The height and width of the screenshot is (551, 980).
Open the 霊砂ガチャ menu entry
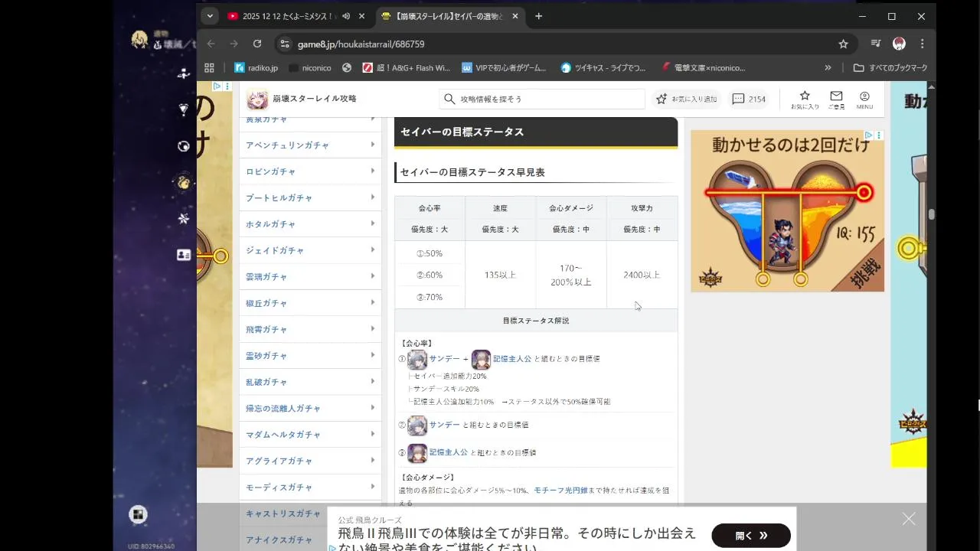click(x=310, y=356)
